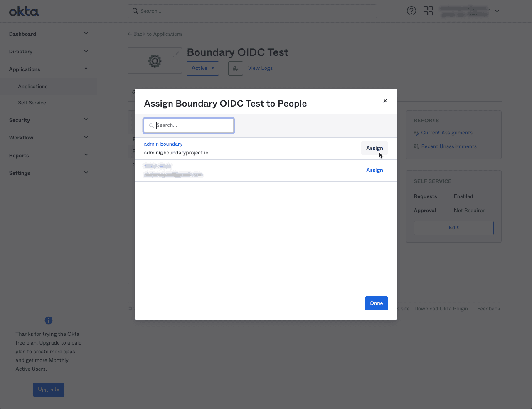Click the Current Assignments report icon

416,133
